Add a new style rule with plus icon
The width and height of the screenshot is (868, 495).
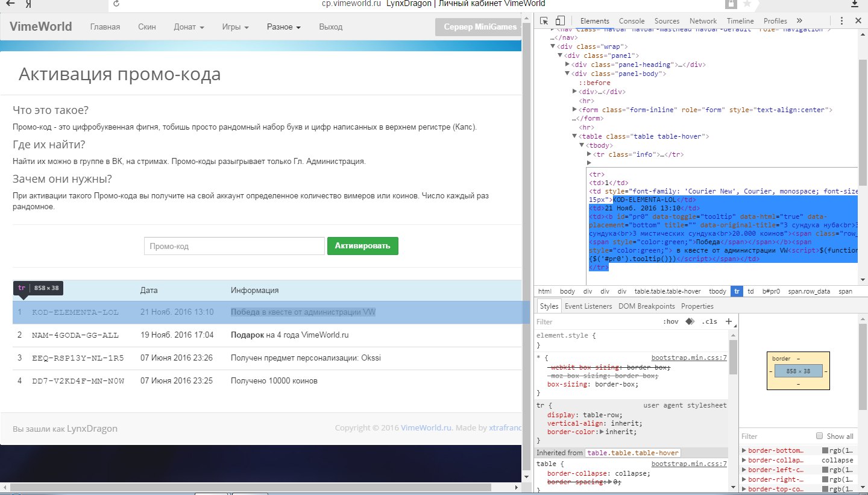pyautogui.click(x=728, y=321)
